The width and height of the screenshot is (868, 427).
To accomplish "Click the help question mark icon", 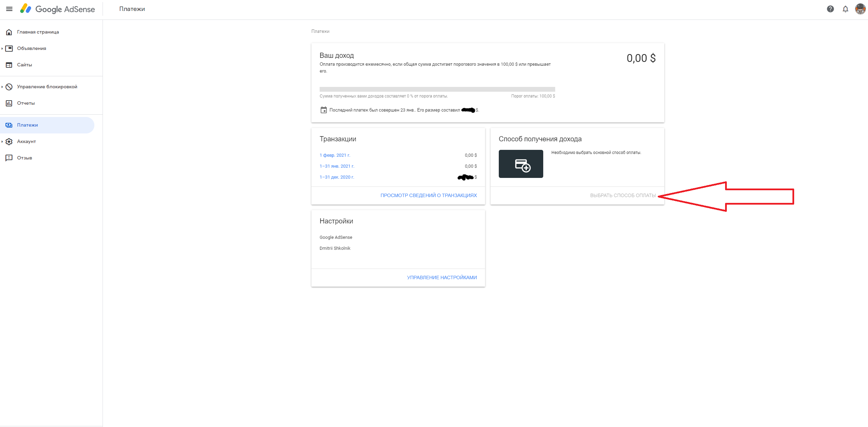I will click(830, 9).
